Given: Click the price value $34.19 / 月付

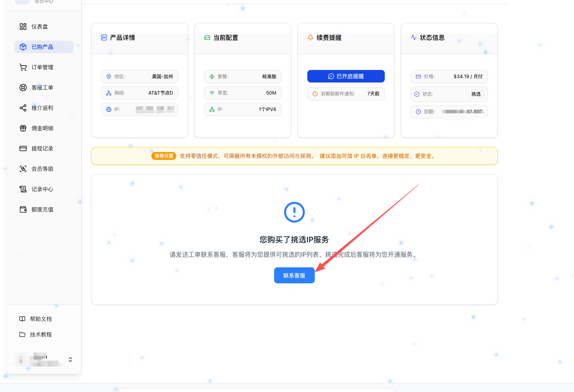Looking at the screenshot, I should pyautogui.click(x=468, y=77).
